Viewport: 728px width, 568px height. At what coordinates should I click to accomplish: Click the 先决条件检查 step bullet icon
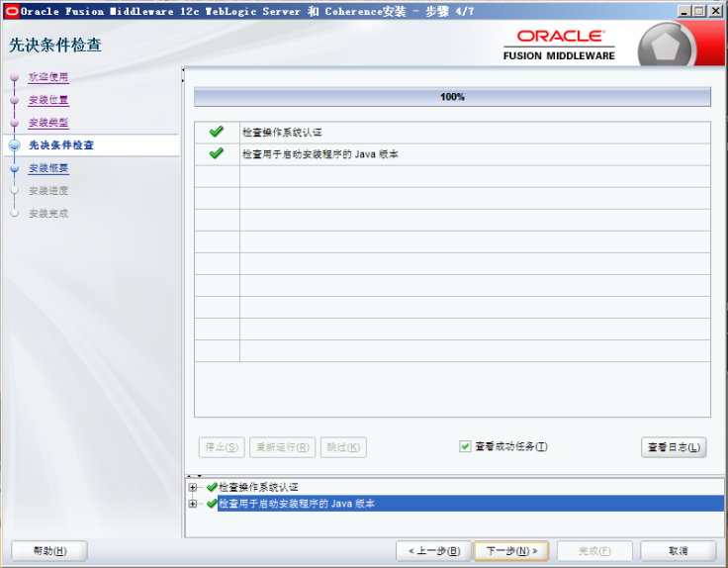coord(14,145)
